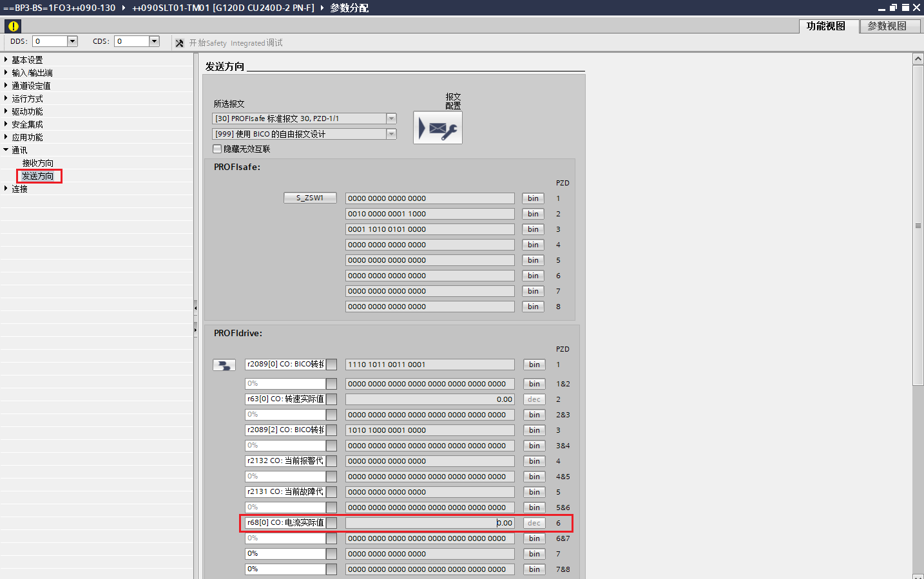Switch to the 功能视图 tab
The height and width of the screenshot is (579, 924).
coord(825,26)
